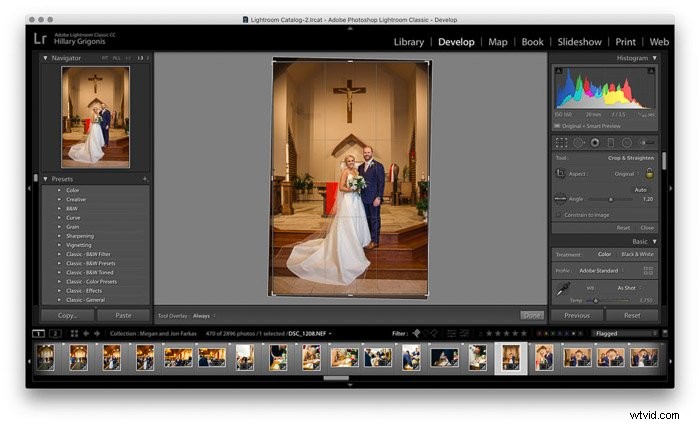700x425 pixels.
Task: Go forward with the filmstrip right arrow
Action: tap(97, 333)
